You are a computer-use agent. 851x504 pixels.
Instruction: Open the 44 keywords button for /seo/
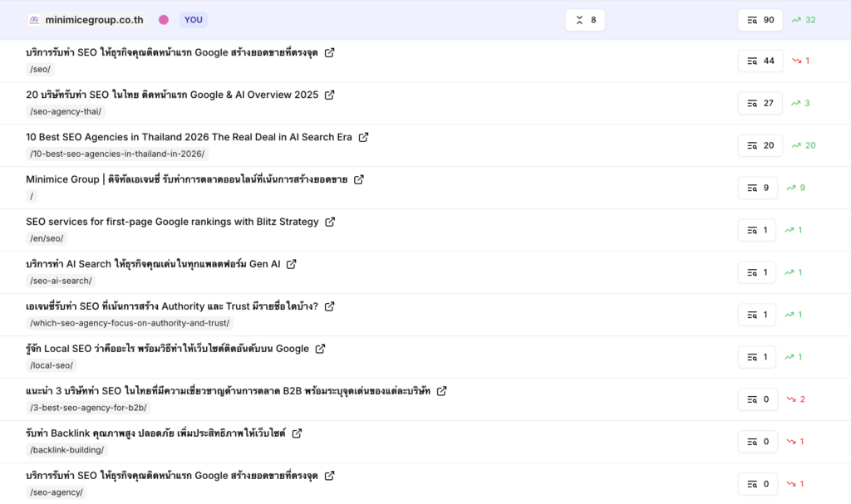click(760, 61)
